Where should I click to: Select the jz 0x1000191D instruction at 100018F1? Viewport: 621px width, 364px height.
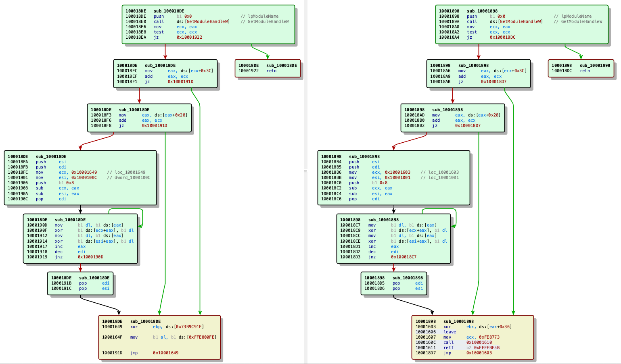tap(155, 82)
